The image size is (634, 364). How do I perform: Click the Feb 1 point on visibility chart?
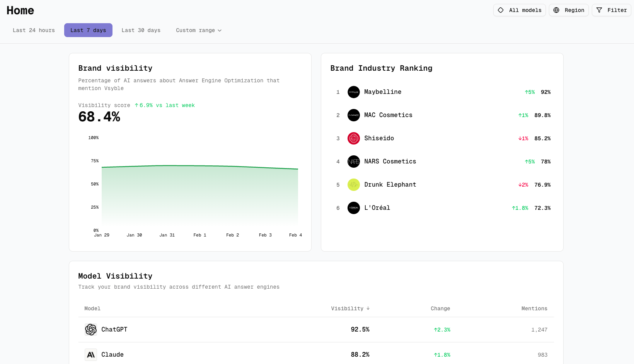[x=200, y=166]
